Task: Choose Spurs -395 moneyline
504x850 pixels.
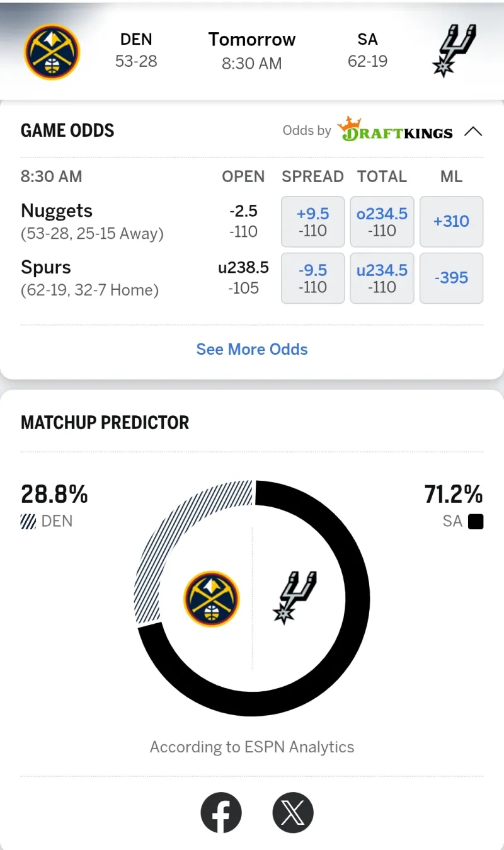Action: pos(451,279)
